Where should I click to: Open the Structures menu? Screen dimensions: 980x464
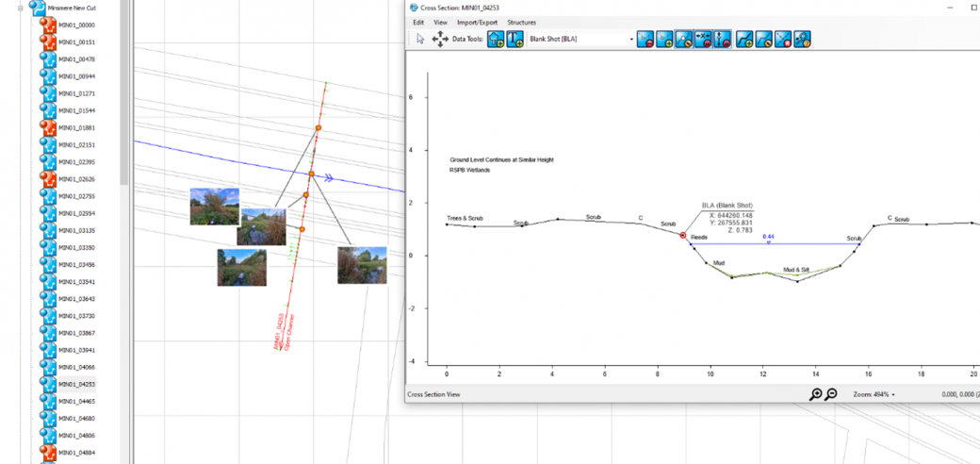coord(521,22)
